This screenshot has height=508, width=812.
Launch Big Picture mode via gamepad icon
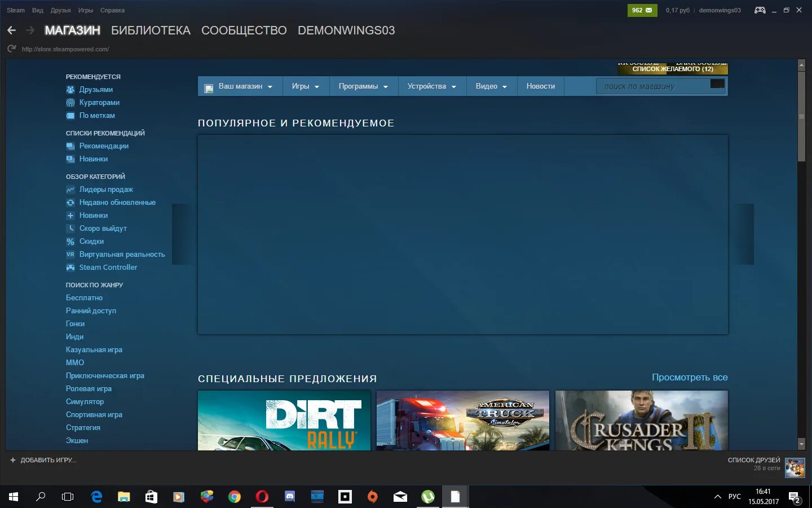click(760, 10)
